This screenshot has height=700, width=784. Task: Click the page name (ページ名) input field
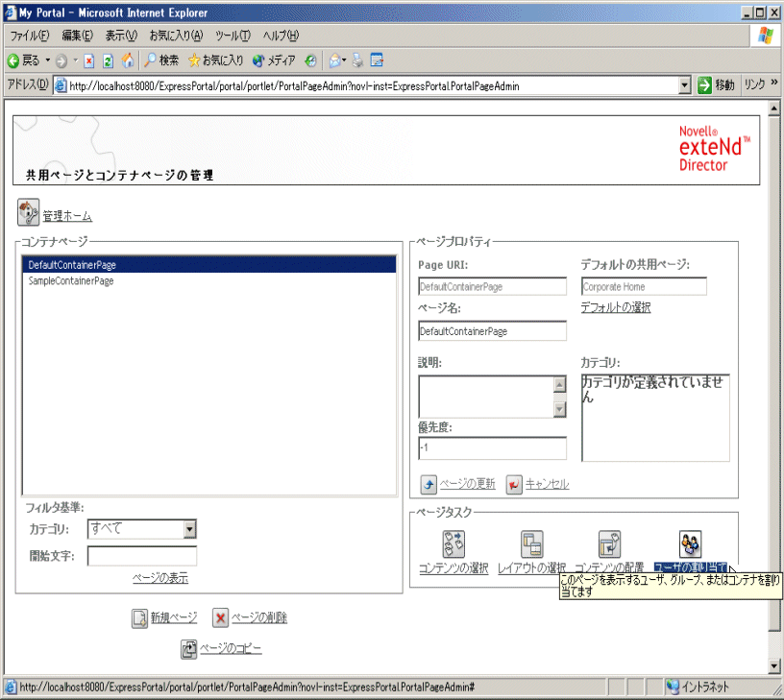click(493, 331)
